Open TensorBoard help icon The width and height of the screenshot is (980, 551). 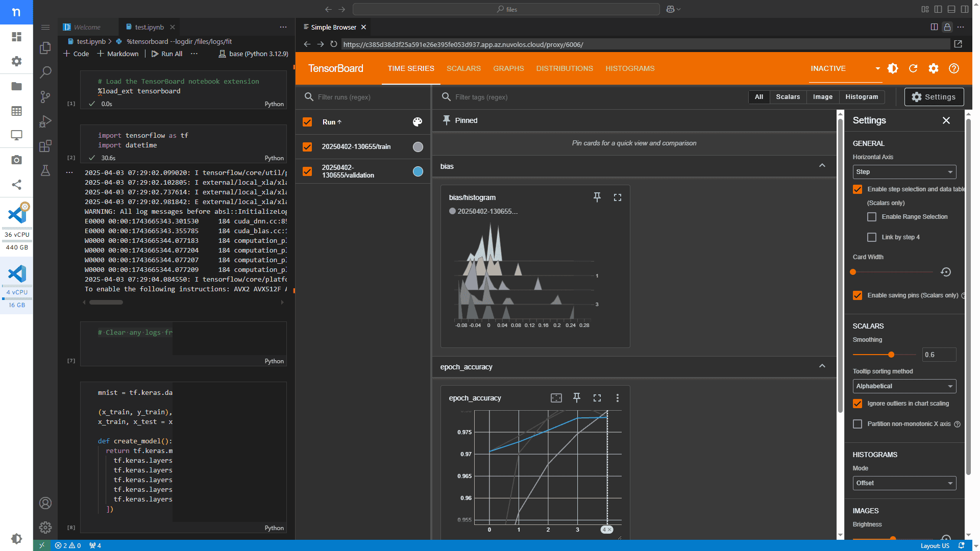(954, 68)
